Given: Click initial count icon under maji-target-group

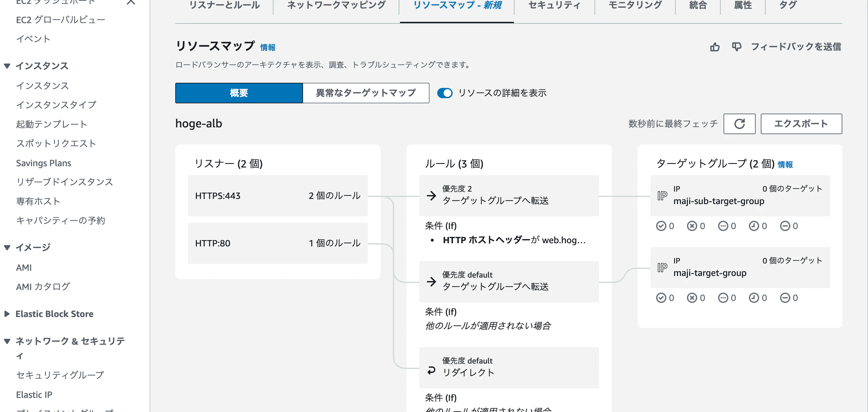Looking at the screenshot, I should 754,298.
